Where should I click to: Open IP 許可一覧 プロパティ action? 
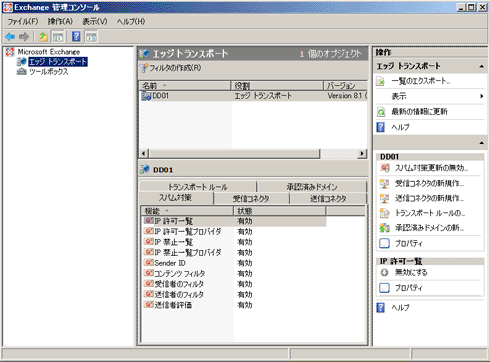pos(409,288)
